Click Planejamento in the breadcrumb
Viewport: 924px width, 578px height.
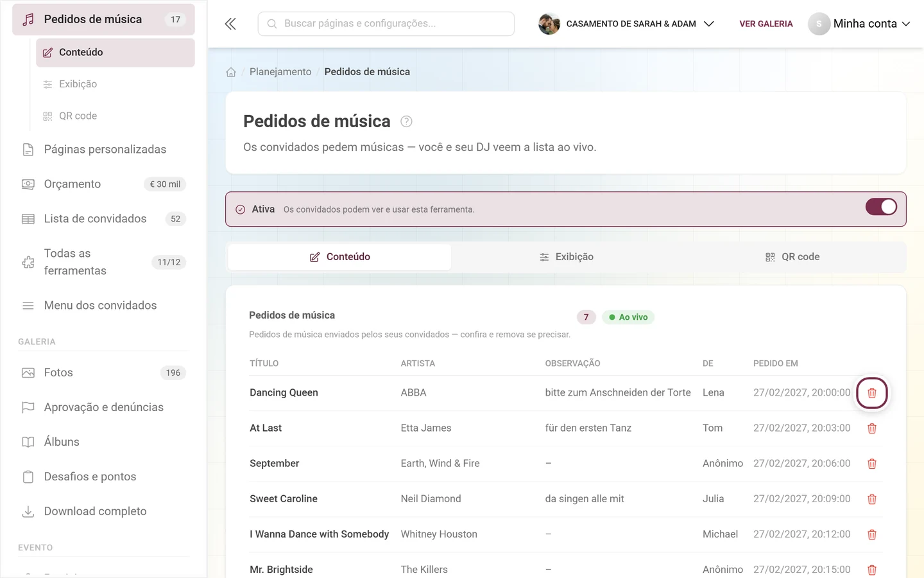pos(280,72)
